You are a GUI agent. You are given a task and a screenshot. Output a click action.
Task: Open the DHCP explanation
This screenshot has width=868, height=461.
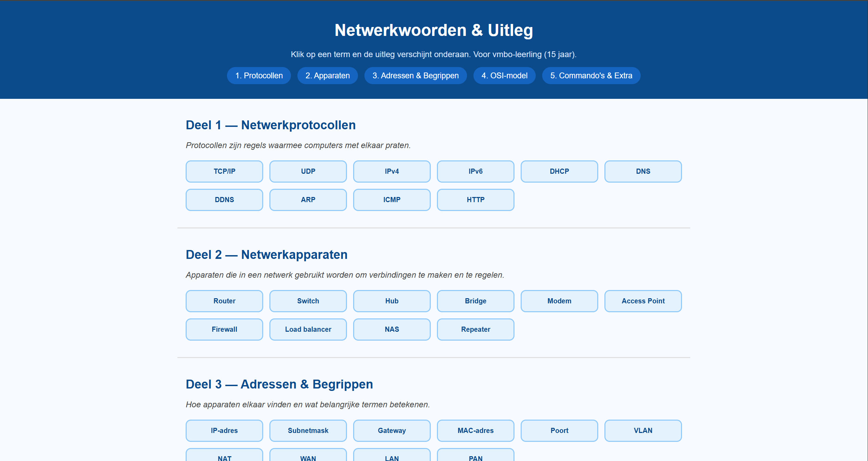(x=559, y=171)
